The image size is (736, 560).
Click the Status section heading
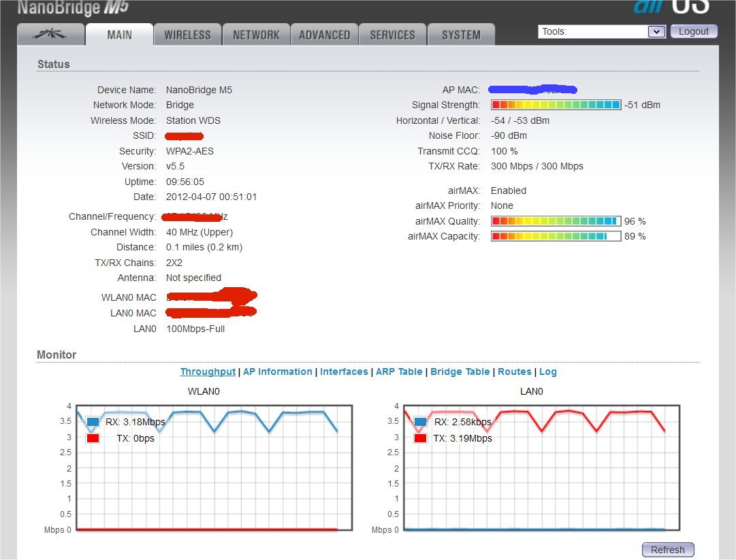(54, 64)
